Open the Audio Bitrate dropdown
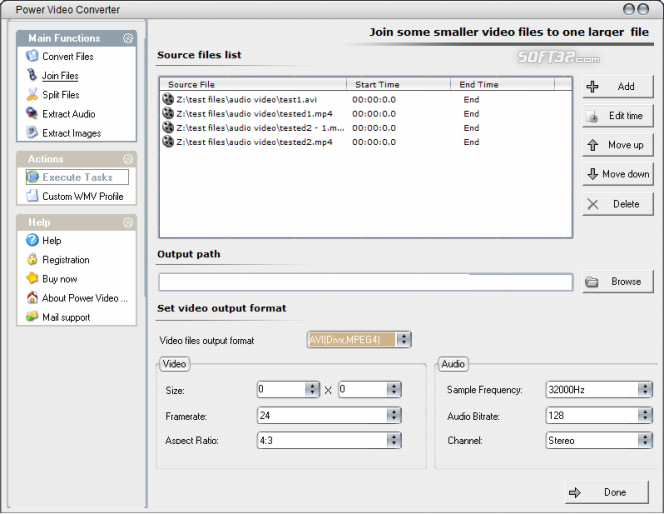Viewport: 664px width, 514px height. pos(645,415)
